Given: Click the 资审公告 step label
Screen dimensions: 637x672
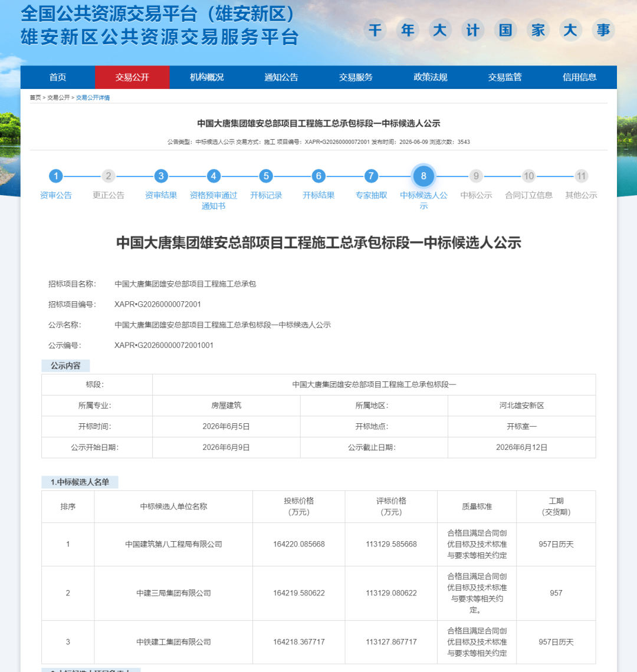Looking at the screenshot, I should click(56, 196).
